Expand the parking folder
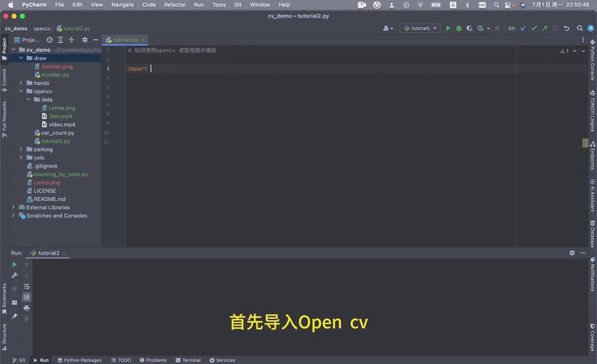 (21, 149)
